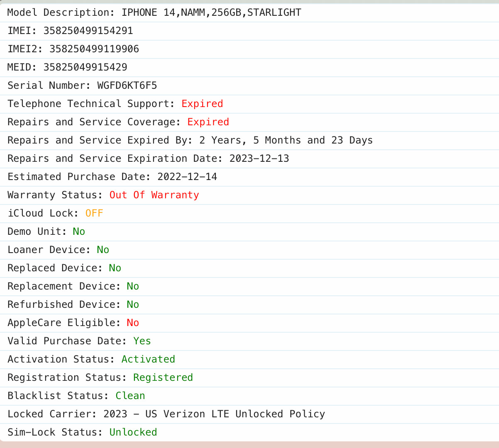Click the estimated purchase date 2022-12-14
499x448 pixels.
point(187,177)
